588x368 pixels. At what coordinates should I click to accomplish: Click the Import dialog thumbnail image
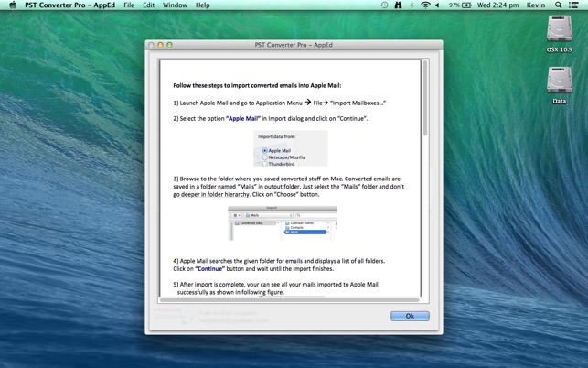(x=291, y=148)
